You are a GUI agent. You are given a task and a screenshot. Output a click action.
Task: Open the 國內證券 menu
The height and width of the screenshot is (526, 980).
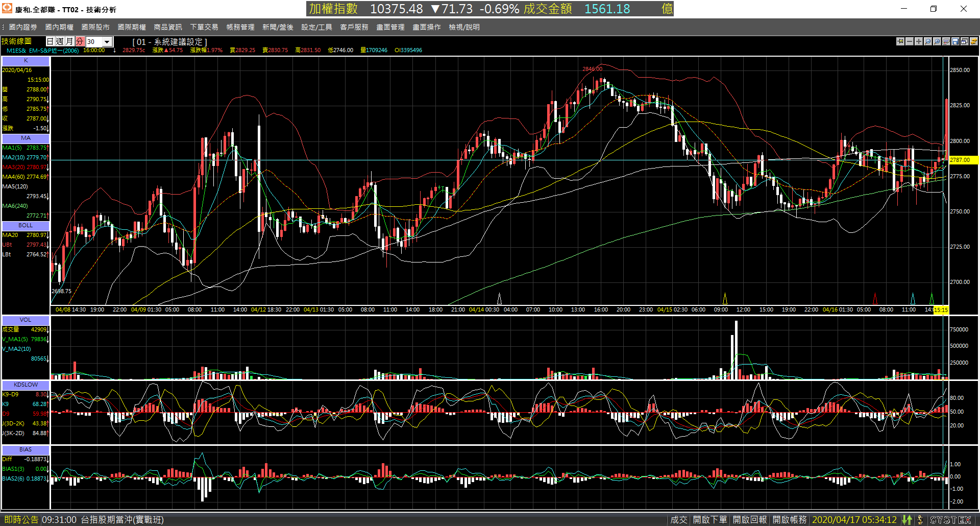point(23,27)
